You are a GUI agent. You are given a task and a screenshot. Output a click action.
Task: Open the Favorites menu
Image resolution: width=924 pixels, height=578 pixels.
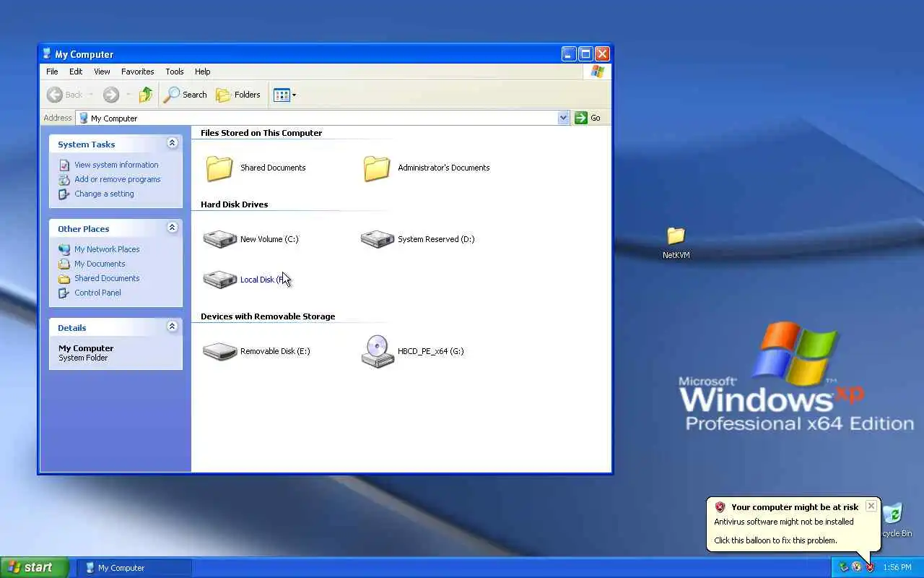(137, 72)
